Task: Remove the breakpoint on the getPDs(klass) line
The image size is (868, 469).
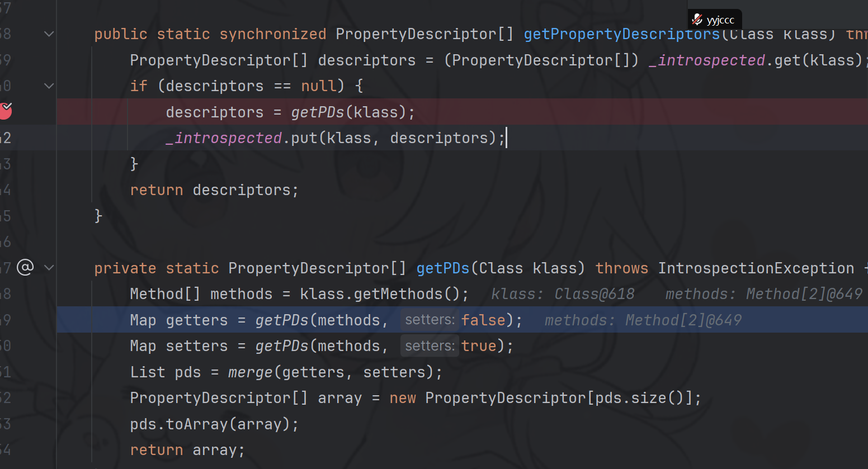Action: point(5,111)
